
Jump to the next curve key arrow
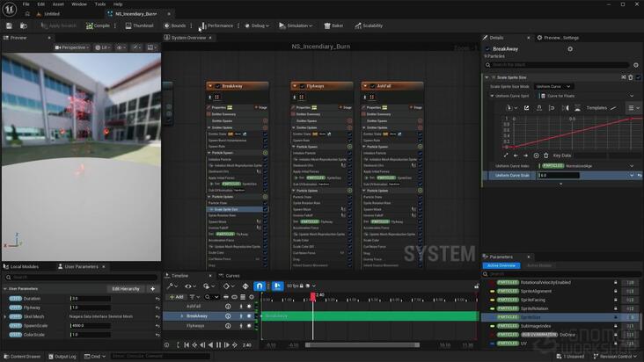click(525, 156)
